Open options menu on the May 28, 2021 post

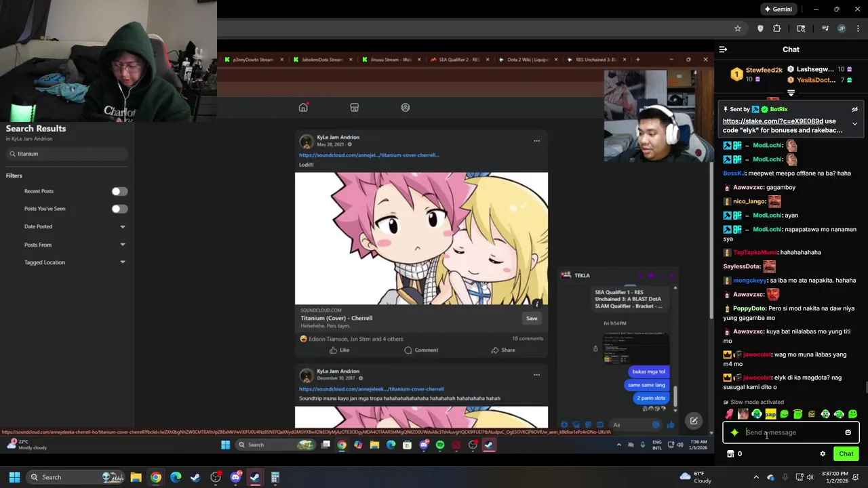(536, 141)
